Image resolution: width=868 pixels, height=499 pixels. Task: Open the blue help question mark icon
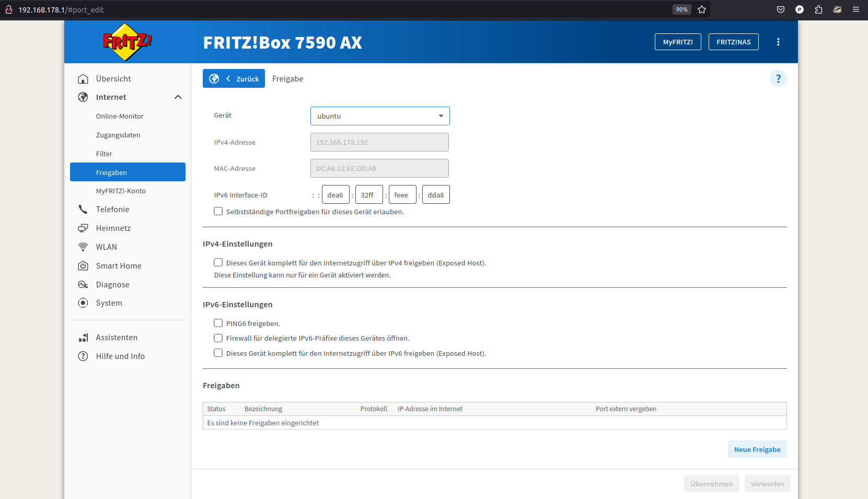coord(778,79)
